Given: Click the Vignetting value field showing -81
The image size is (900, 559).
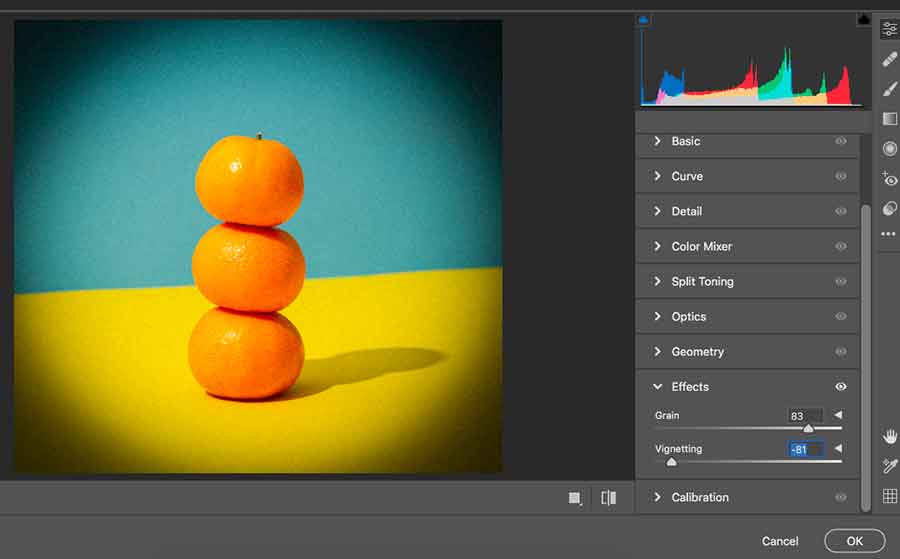Looking at the screenshot, I should coord(806,449).
